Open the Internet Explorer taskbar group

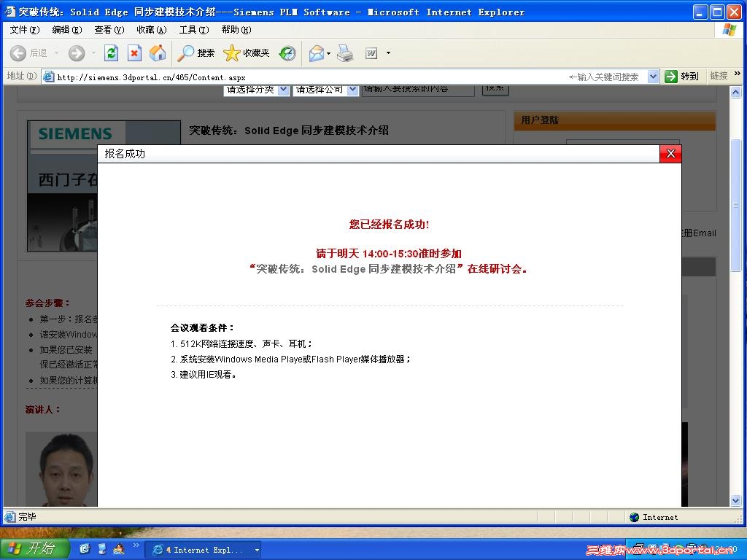click(x=203, y=550)
